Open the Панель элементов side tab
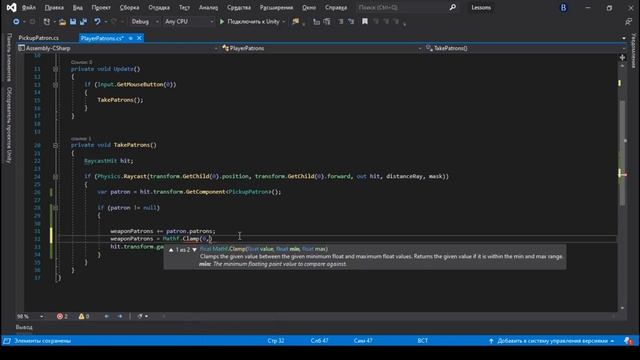Screen dimensions: 640x360 [9, 58]
